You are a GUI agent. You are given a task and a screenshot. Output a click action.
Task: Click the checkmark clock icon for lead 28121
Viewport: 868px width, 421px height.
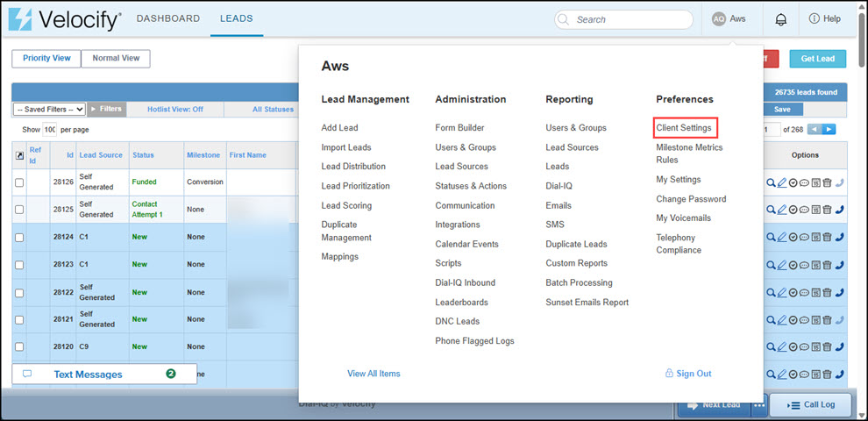pyautogui.click(x=793, y=320)
